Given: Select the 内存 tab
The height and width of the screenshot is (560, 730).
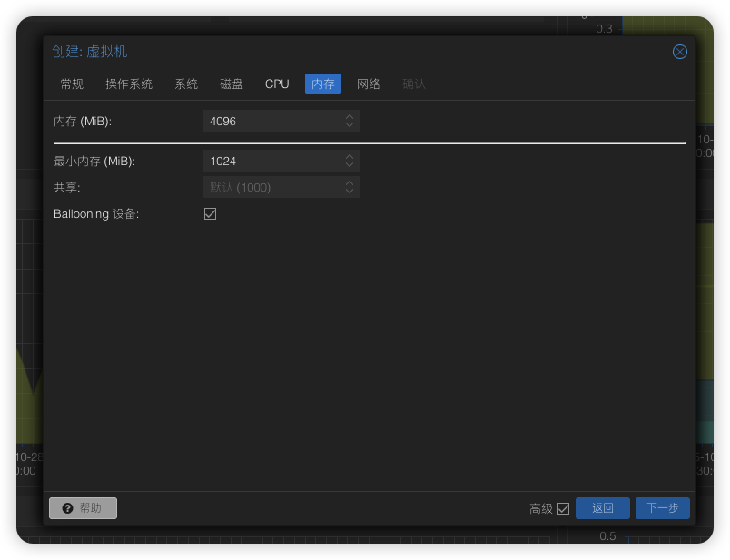Looking at the screenshot, I should click(323, 84).
